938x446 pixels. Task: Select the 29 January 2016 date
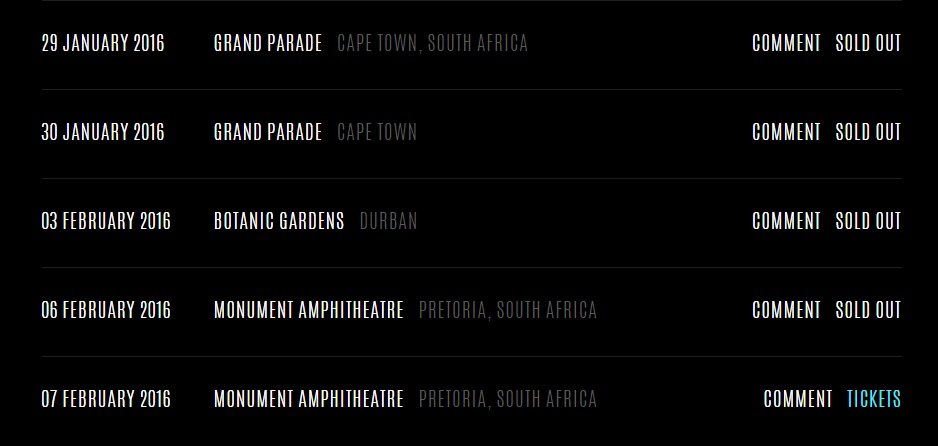click(x=103, y=43)
